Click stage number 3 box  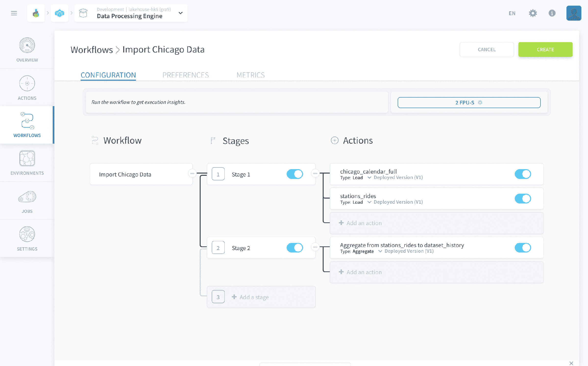pyautogui.click(x=218, y=297)
